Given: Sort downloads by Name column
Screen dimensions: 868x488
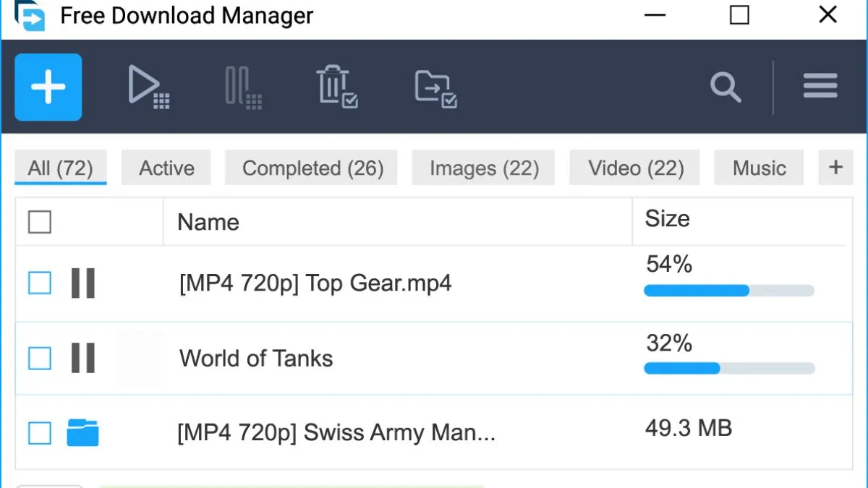Looking at the screenshot, I should 208,222.
